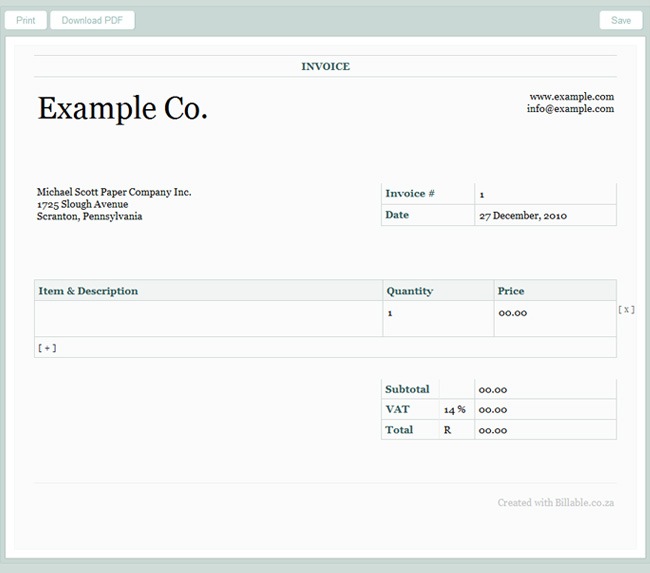Save the invoice

click(x=621, y=20)
